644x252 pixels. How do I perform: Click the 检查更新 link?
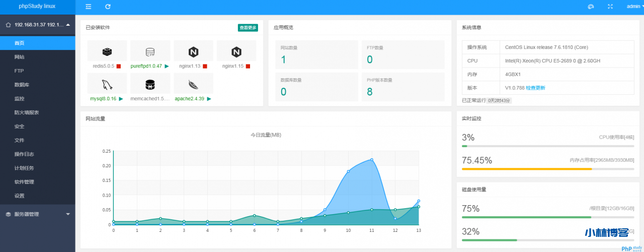pos(535,88)
